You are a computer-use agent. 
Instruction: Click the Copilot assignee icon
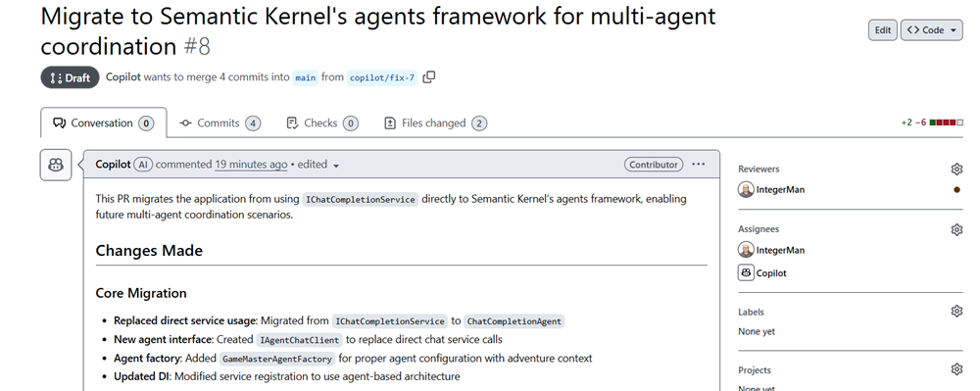tap(746, 273)
